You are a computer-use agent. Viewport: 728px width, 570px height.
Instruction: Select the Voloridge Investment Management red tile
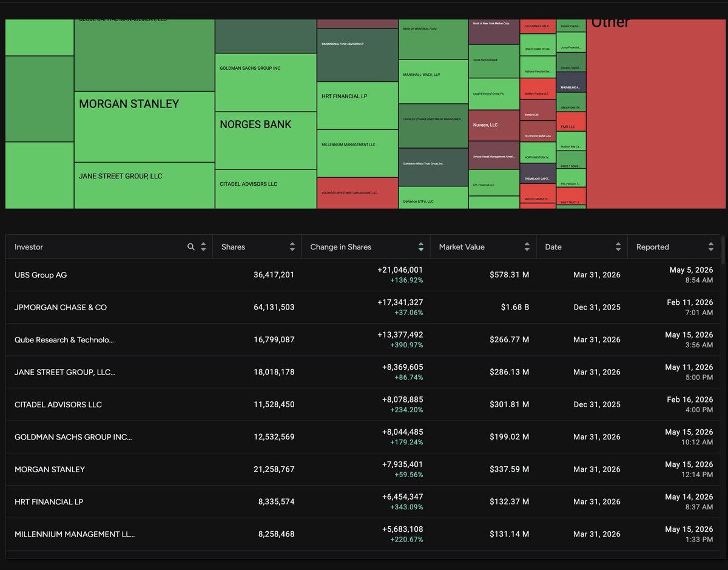point(357,193)
